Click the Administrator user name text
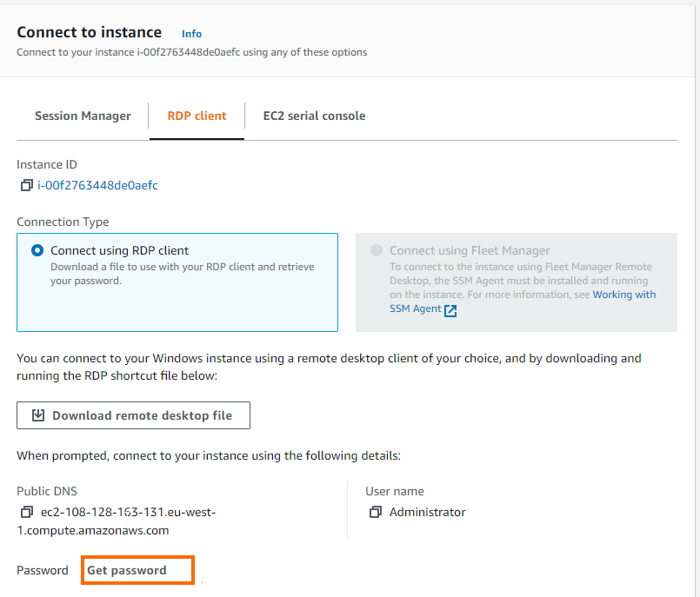 click(427, 512)
